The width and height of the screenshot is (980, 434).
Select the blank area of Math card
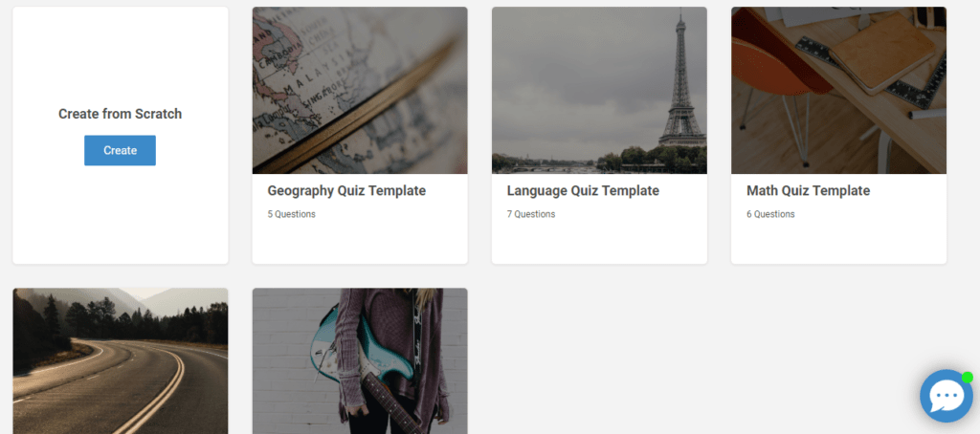point(838,242)
